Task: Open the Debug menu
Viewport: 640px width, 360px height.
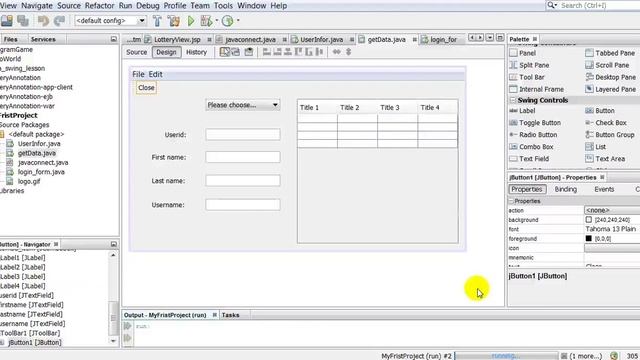Action: tap(147, 6)
